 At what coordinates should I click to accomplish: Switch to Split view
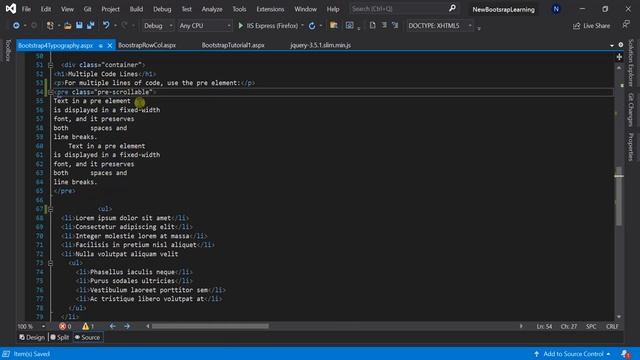click(x=60, y=338)
